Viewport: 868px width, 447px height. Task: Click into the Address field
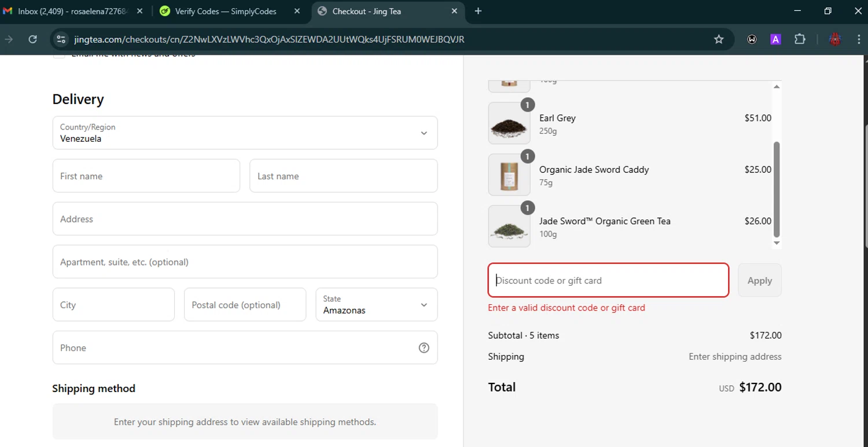245,219
